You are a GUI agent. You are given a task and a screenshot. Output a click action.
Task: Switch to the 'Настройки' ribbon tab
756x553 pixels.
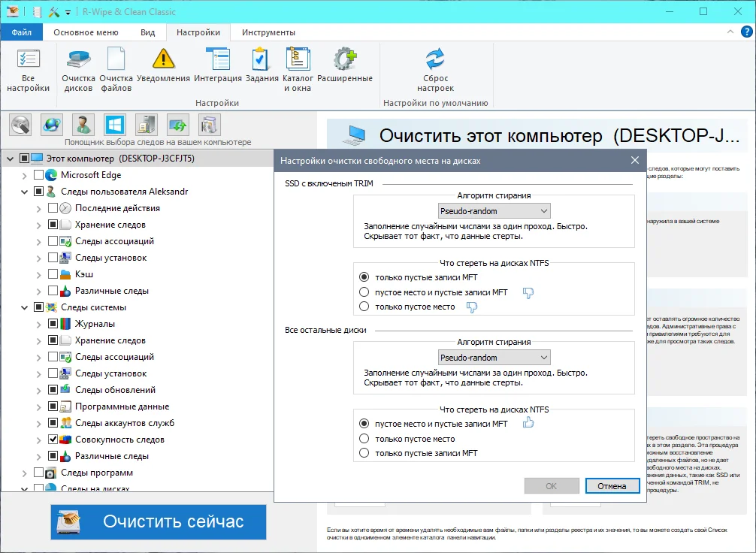point(198,32)
